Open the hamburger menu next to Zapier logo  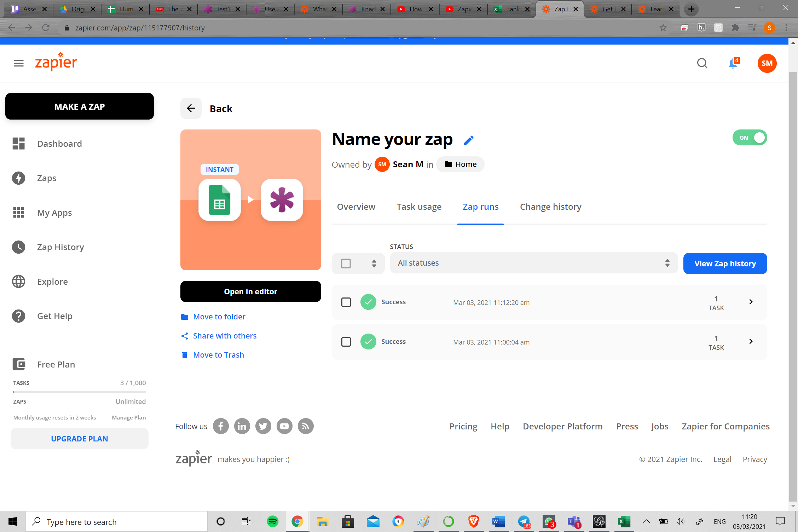click(x=19, y=63)
